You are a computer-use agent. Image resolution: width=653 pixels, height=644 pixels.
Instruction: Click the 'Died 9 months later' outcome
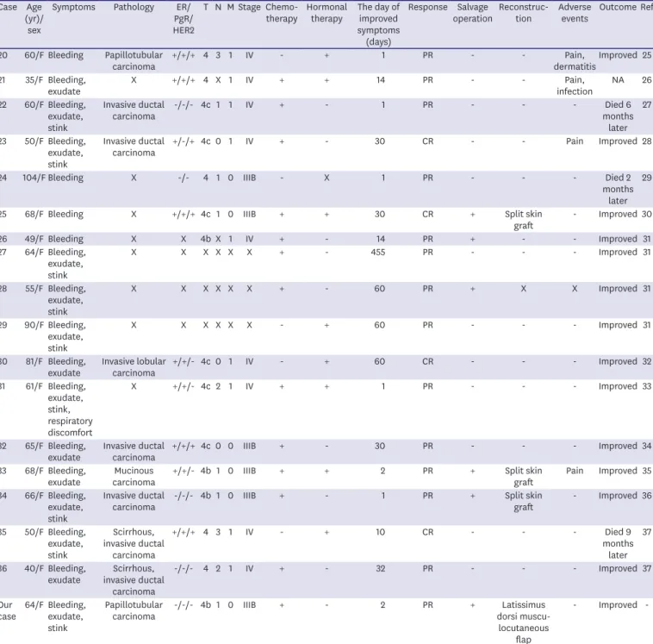[x=618, y=543]
